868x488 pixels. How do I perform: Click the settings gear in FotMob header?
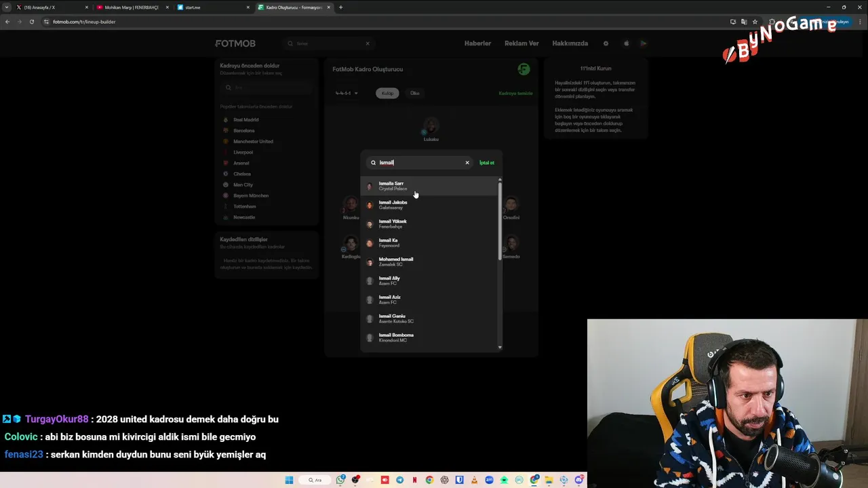click(x=606, y=43)
